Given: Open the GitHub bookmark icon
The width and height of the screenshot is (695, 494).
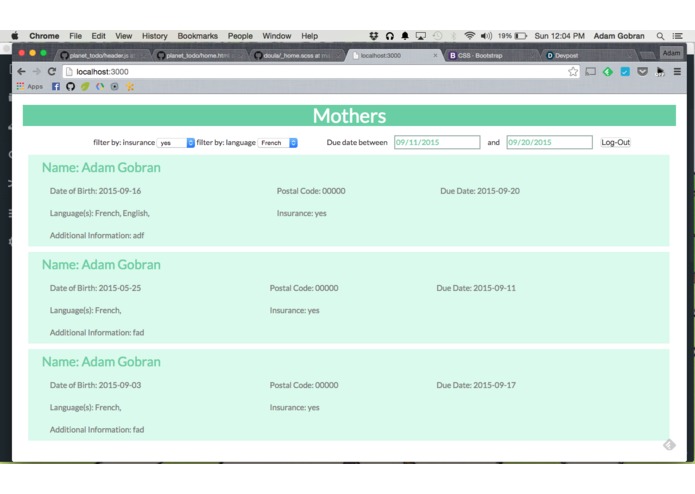Looking at the screenshot, I should point(70,86).
